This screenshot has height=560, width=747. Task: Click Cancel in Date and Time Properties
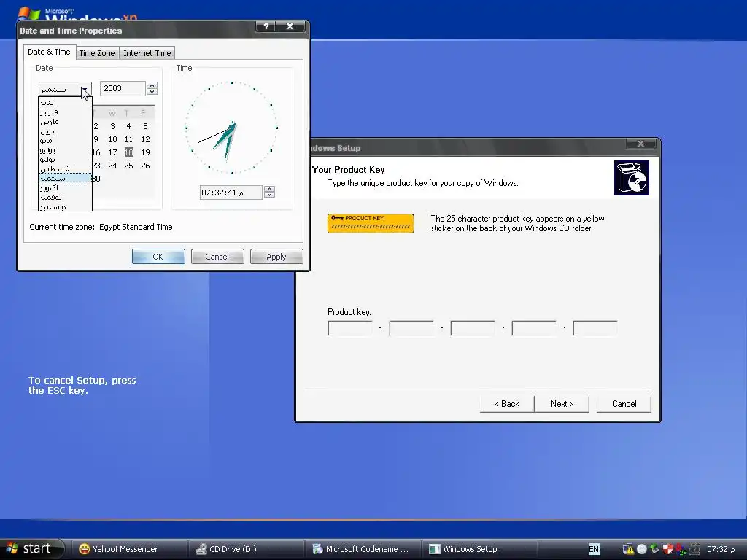217,257
